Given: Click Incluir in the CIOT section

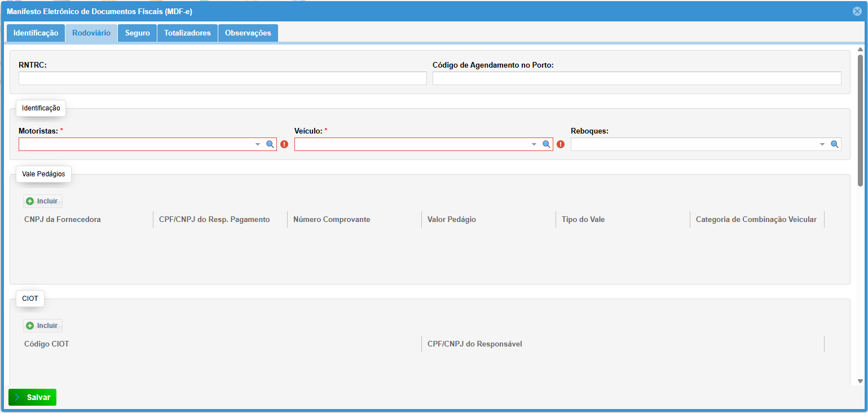Looking at the screenshot, I should click(x=43, y=326).
